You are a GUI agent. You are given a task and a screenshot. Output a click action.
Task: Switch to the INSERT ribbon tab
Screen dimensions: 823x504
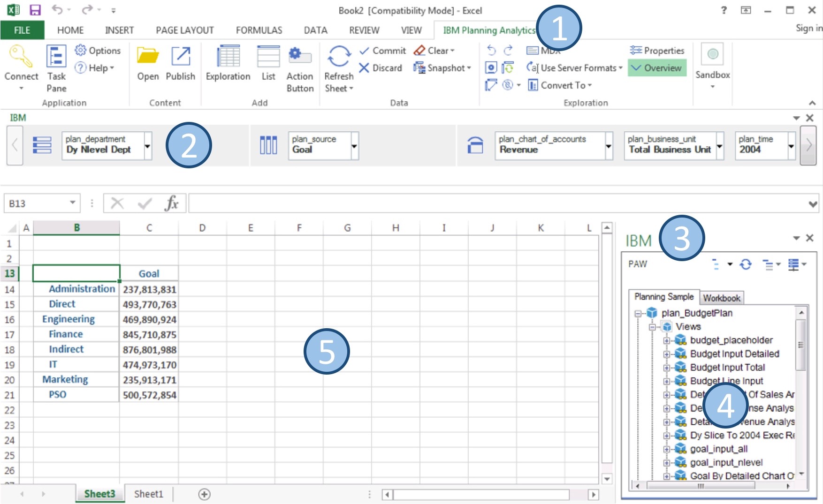[x=120, y=30]
